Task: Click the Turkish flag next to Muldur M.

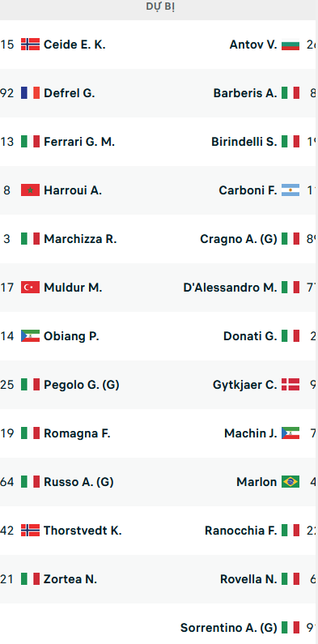Action: (x=31, y=287)
